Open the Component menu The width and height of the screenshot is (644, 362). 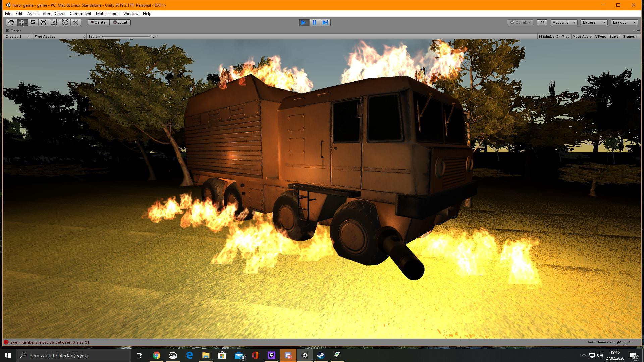coord(80,14)
